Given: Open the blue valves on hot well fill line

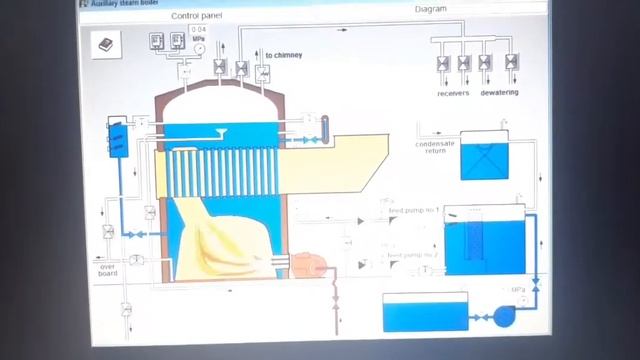Looking at the screenshot, I should (536, 285).
